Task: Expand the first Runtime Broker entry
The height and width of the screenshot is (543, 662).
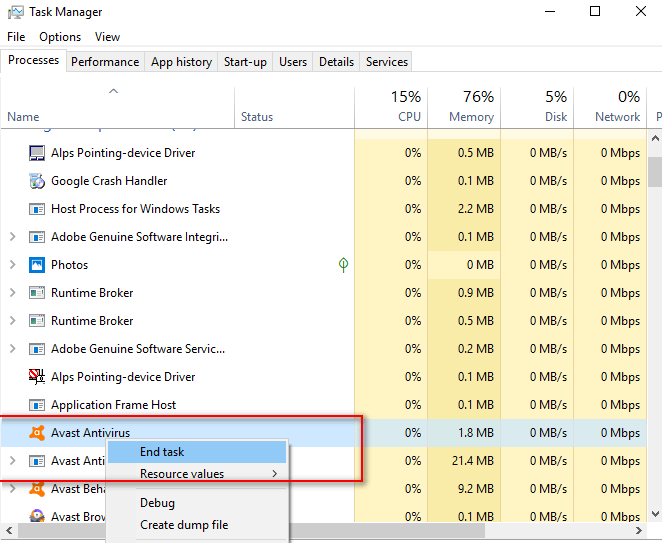Action: coord(13,293)
